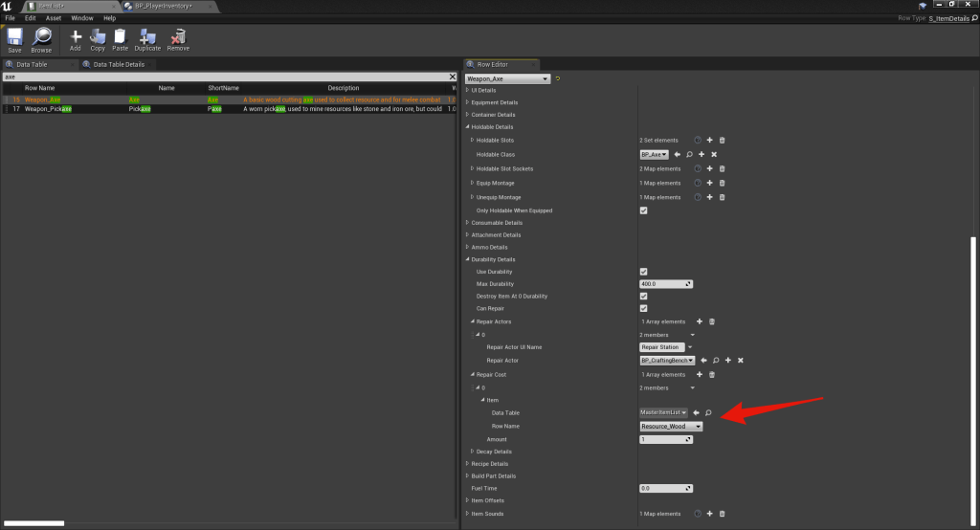
Task: Select the Weapon_Pickaxe row
Action: [x=48, y=109]
